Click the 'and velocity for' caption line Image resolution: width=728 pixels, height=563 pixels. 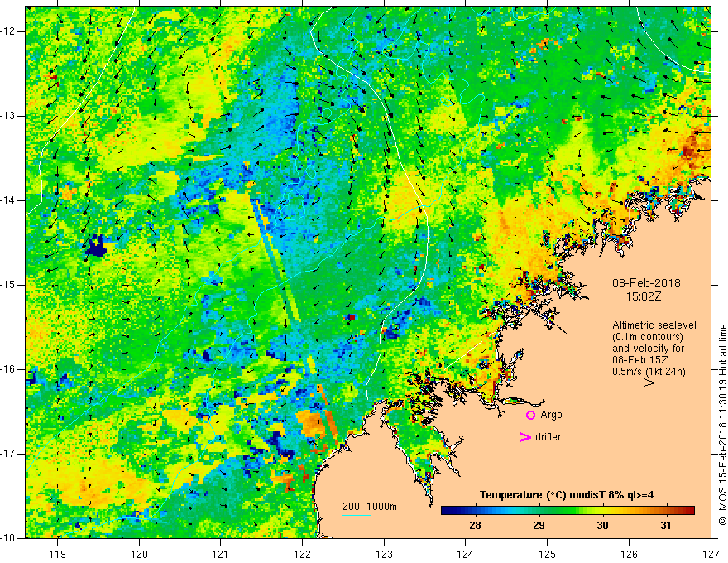click(648, 349)
